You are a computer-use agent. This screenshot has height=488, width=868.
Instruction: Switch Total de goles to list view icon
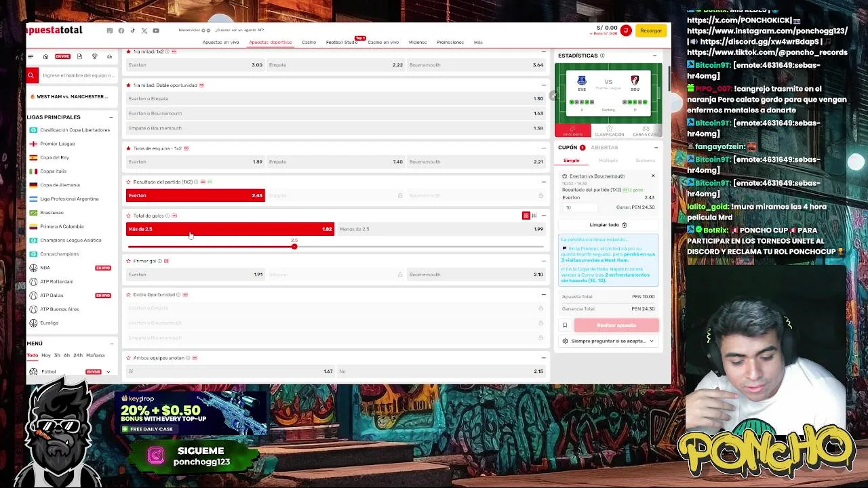534,216
